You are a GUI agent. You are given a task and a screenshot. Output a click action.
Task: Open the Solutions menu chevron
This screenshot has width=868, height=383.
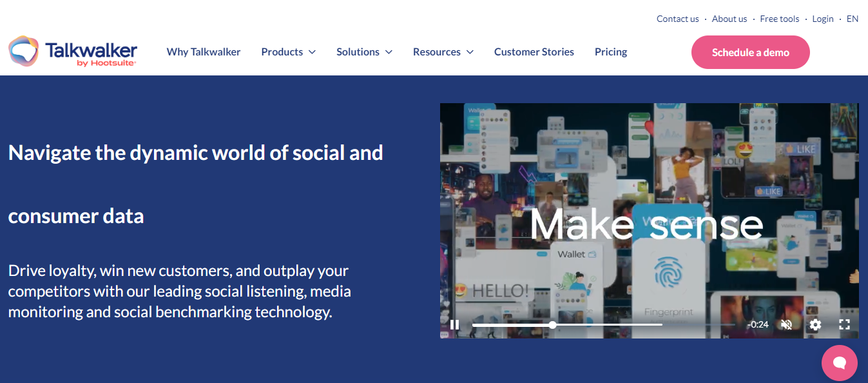pyautogui.click(x=390, y=52)
